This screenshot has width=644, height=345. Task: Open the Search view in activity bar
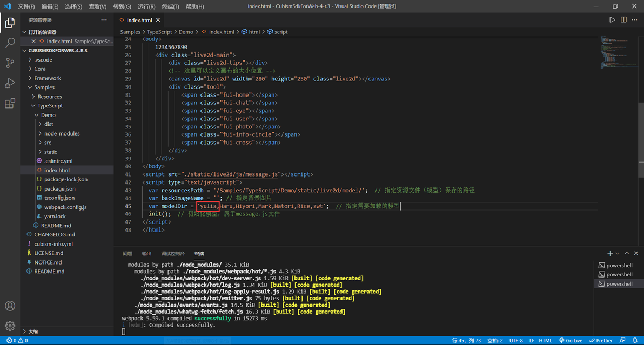coord(10,43)
